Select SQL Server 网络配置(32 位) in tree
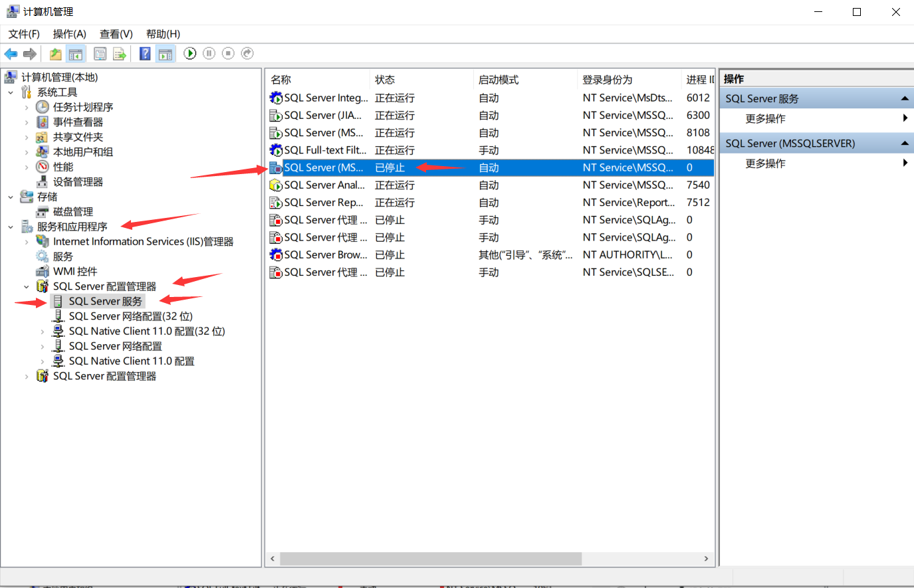The height and width of the screenshot is (588, 914). (130, 316)
